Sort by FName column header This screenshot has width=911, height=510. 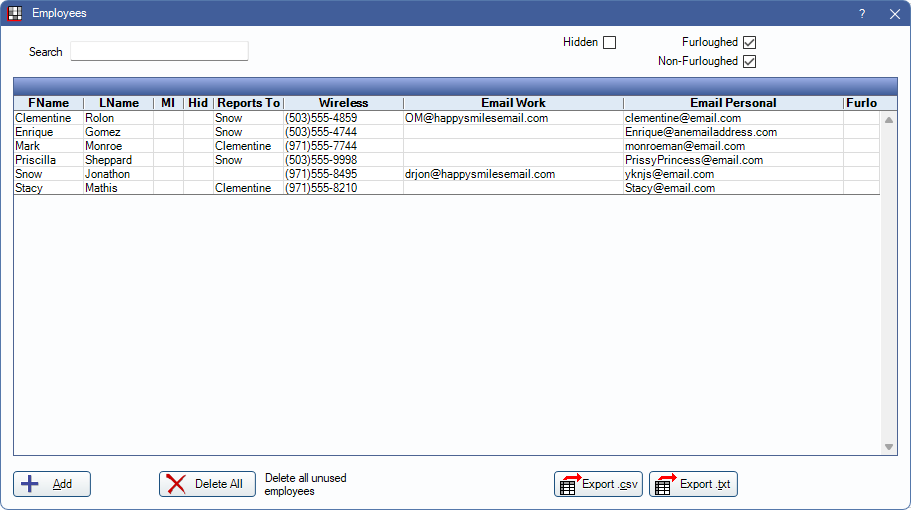pyautogui.click(x=48, y=103)
